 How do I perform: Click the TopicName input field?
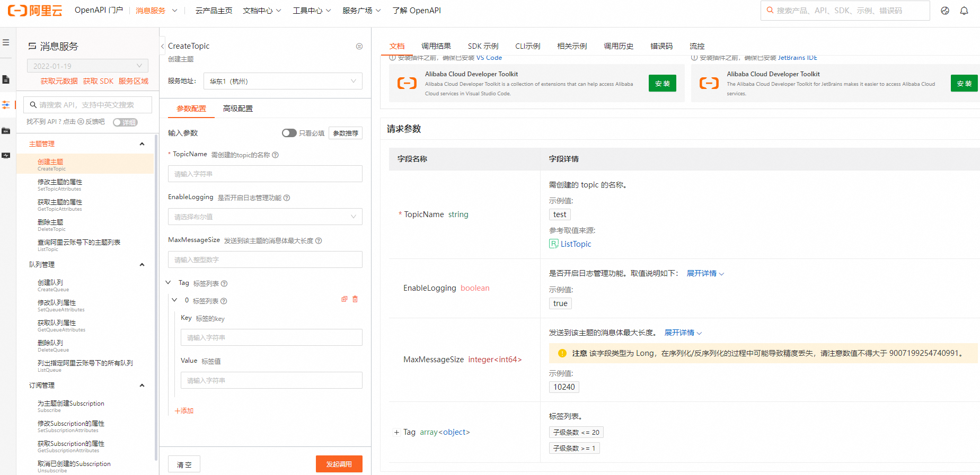265,174
